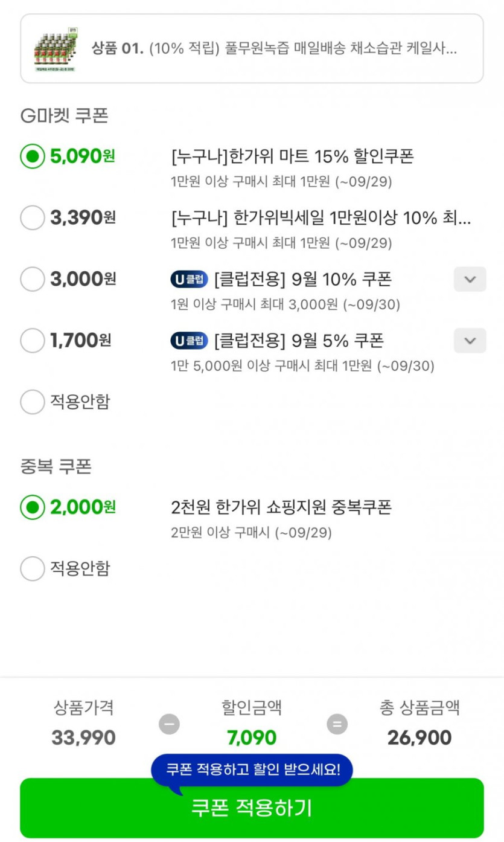The image size is (504, 842).
Task: Click the green 7,090 discount amount
Action: pos(252,738)
